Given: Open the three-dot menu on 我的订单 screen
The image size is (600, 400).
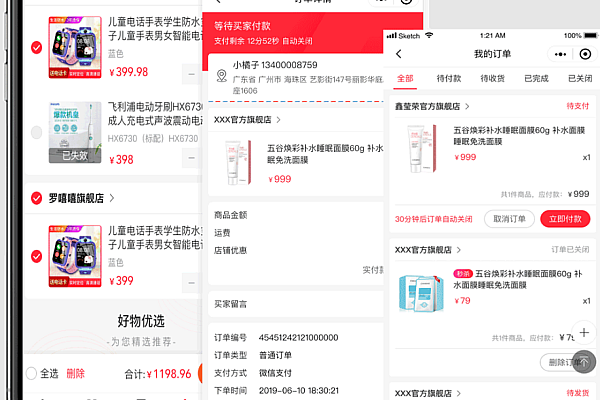Looking at the screenshot, I should 560,54.
